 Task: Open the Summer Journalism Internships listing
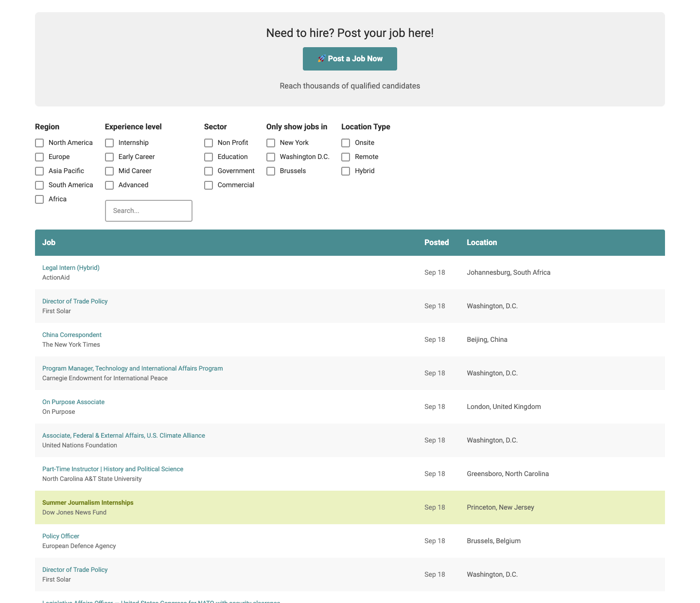pyautogui.click(x=88, y=503)
